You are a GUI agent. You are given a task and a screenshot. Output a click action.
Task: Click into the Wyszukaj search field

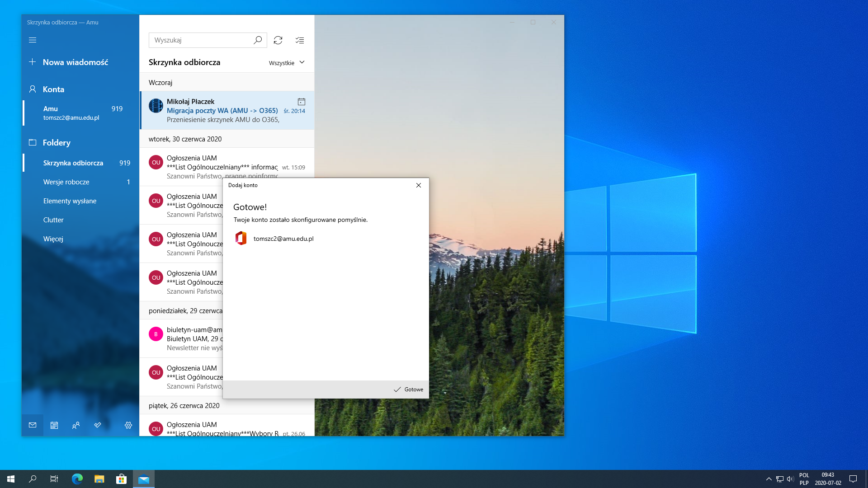point(201,40)
